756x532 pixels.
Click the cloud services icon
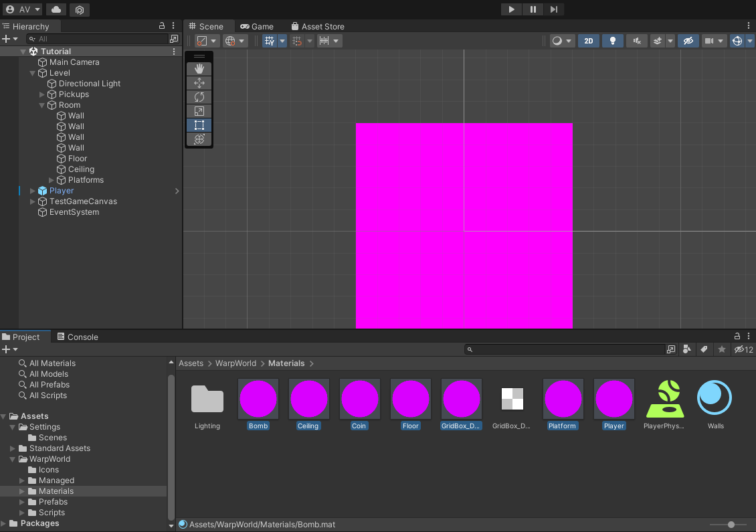(x=56, y=9)
